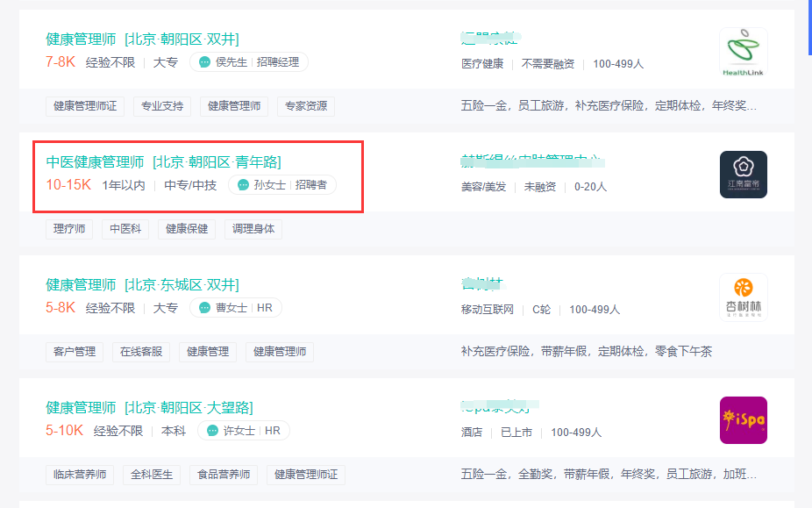Click chat icon beside 孙女士 recruiter
The image size is (812, 508).
click(x=243, y=185)
